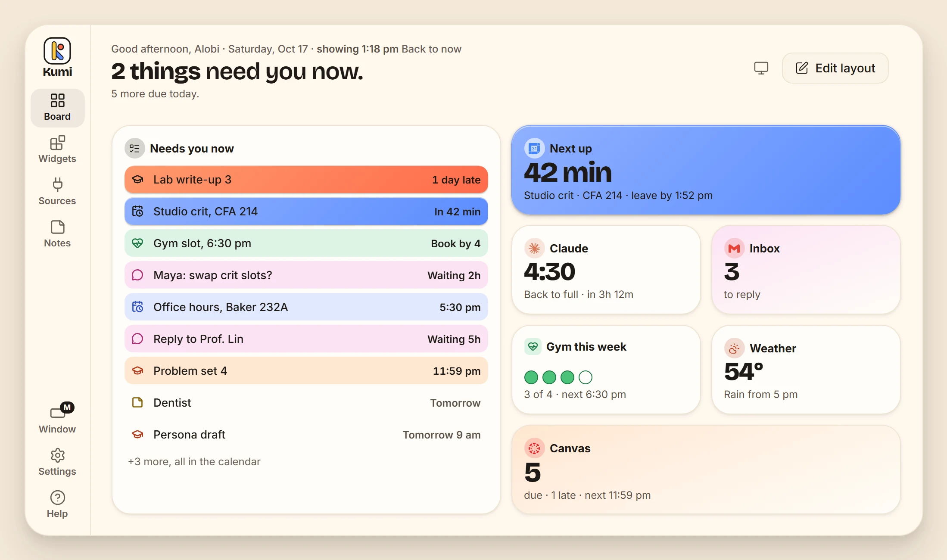Click the 5 more due today text
947x560 pixels.
pyautogui.click(x=155, y=94)
